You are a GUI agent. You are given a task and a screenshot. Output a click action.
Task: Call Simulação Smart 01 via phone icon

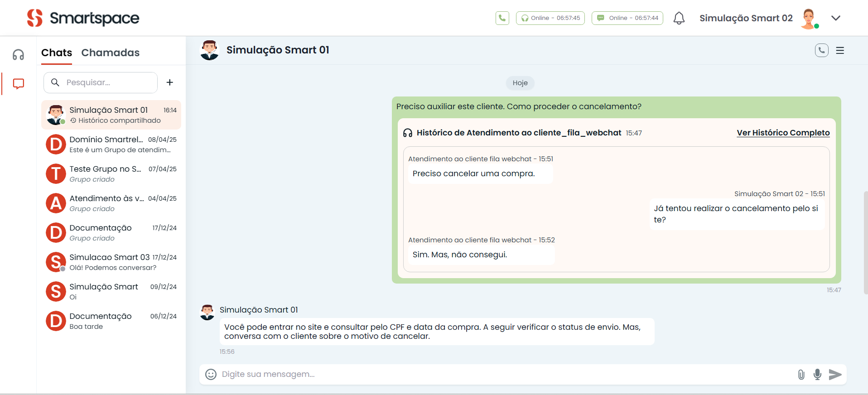821,50
